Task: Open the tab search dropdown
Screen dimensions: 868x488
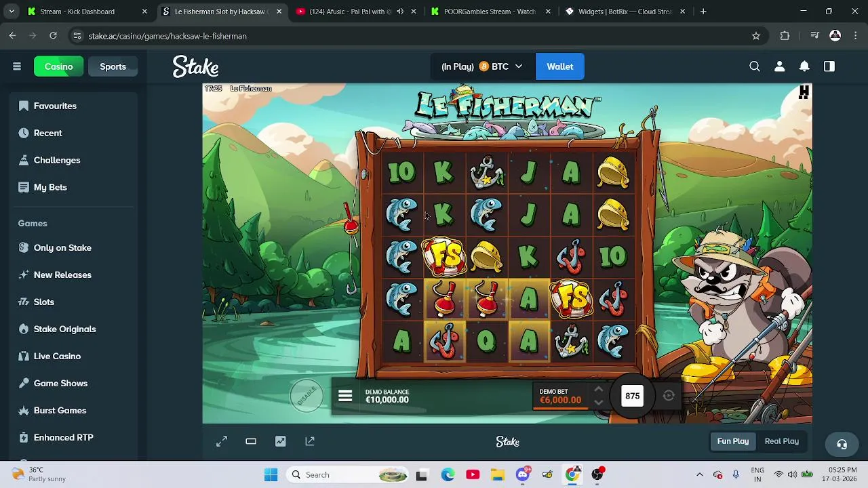Action: click(12, 12)
